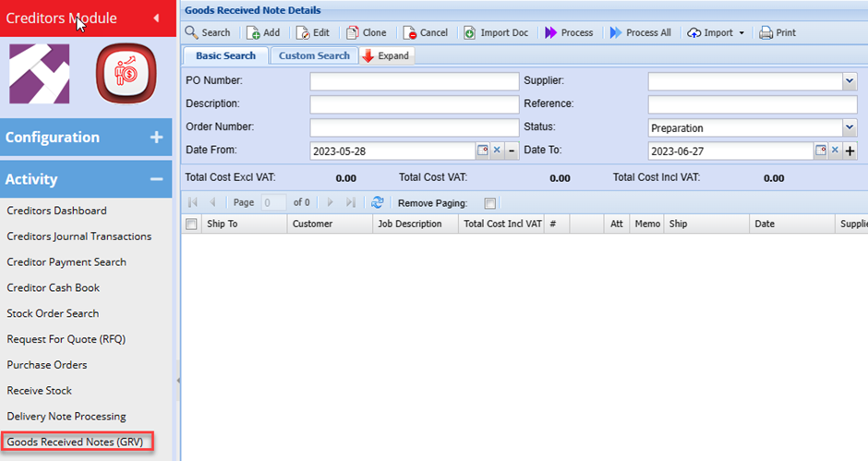Open the Status dropdown showing Preparation

pyautogui.click(x=850, y=128)
